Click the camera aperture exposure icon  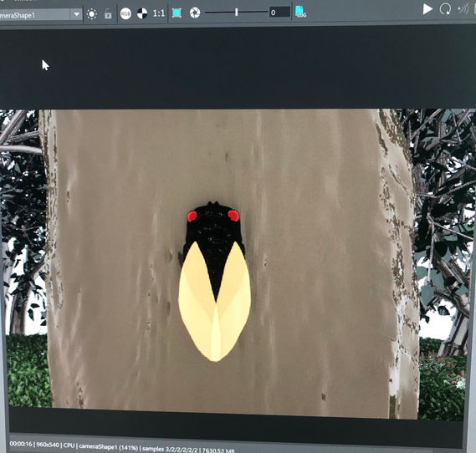pyautogui.click(x=195, y=13)
